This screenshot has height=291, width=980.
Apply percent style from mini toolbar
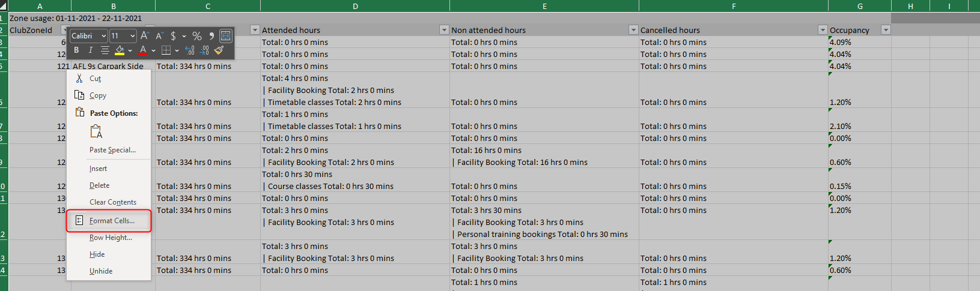click(x=196, y=36)
